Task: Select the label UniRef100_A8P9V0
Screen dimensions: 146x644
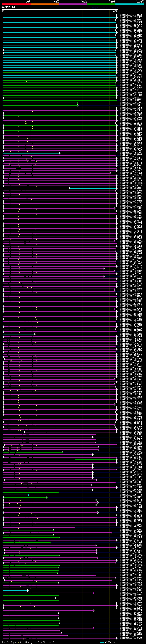Action: coord(131,359)
